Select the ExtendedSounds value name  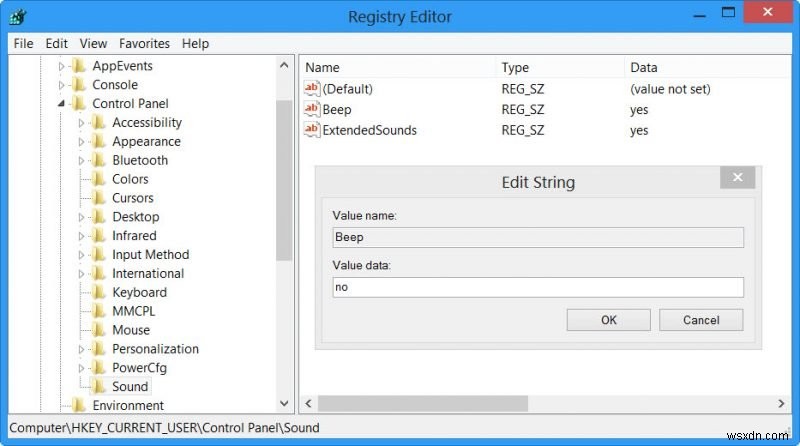(369, 130)
